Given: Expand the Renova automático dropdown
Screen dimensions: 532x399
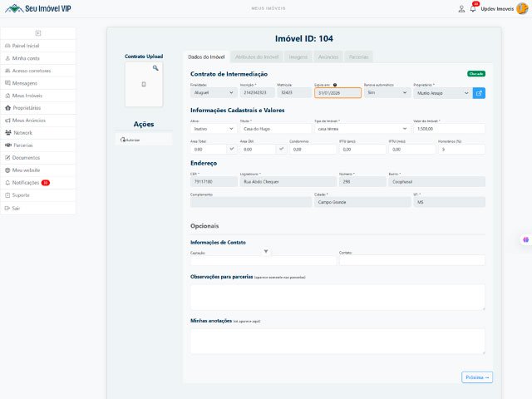Looking at the screenshot, I should point(387,93).
